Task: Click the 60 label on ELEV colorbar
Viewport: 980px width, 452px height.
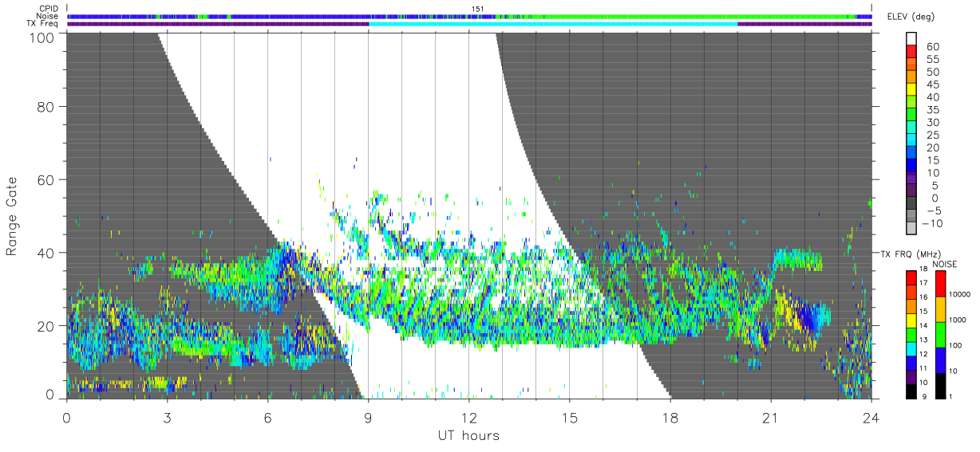Action: (x=932, y=47)
